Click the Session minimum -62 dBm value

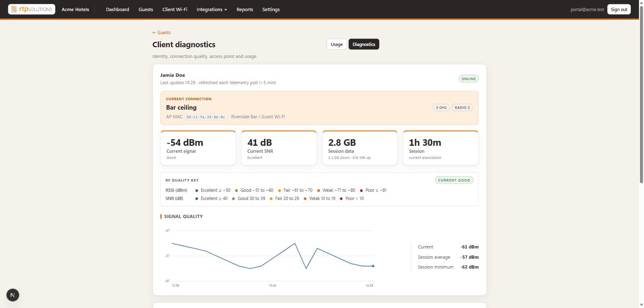469,267
